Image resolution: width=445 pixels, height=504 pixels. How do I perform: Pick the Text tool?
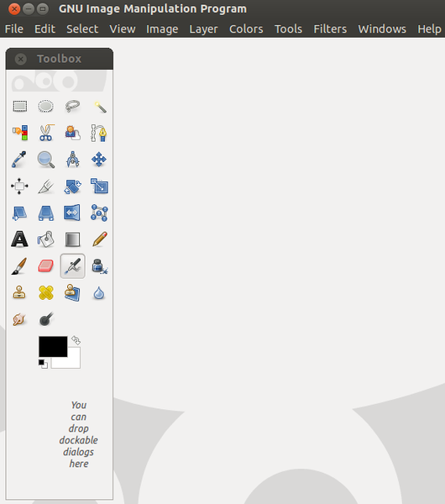click(x=19, y=239)
